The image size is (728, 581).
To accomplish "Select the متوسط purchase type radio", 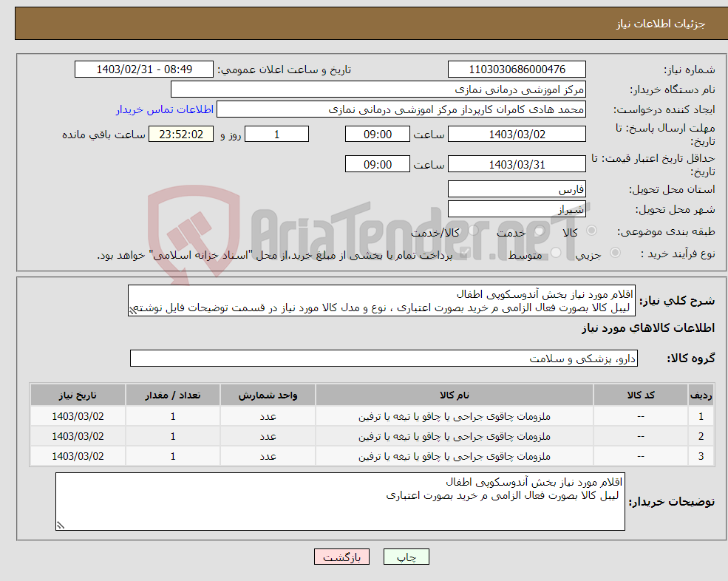I will [556, 252].
